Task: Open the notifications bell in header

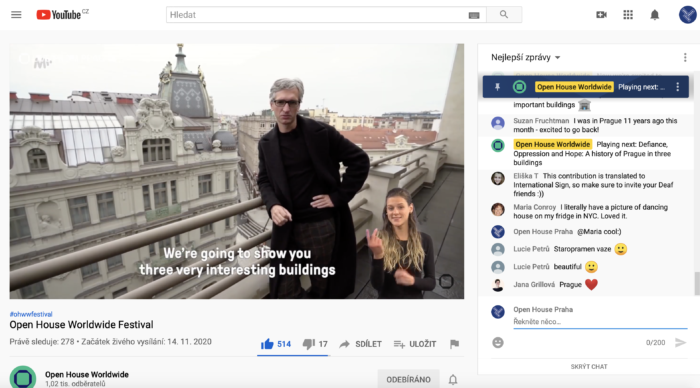Action: pos(654,15)
